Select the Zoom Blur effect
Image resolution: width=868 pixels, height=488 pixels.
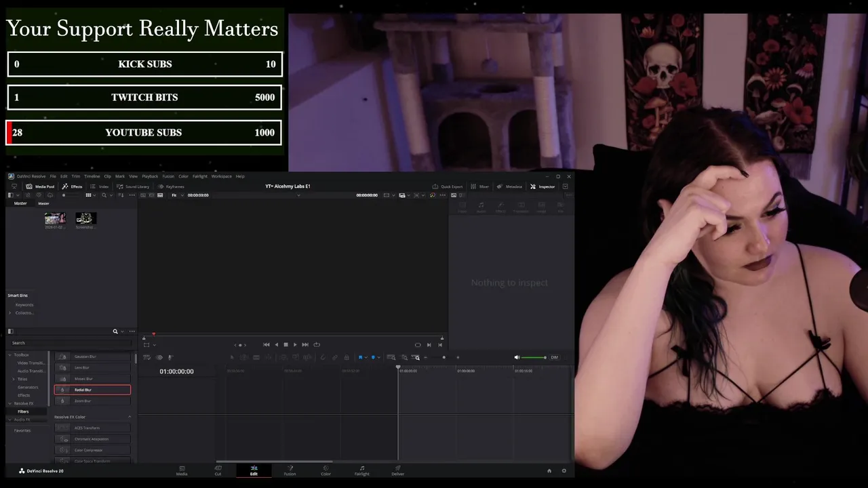pos(93,401)
